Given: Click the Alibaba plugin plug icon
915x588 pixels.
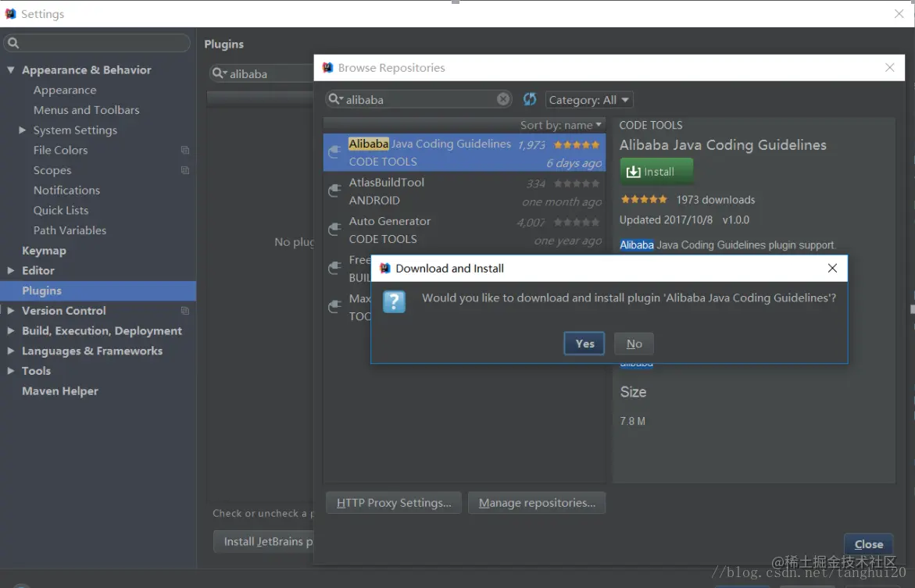Looking at the screenshot, I should tap(334, 151).
